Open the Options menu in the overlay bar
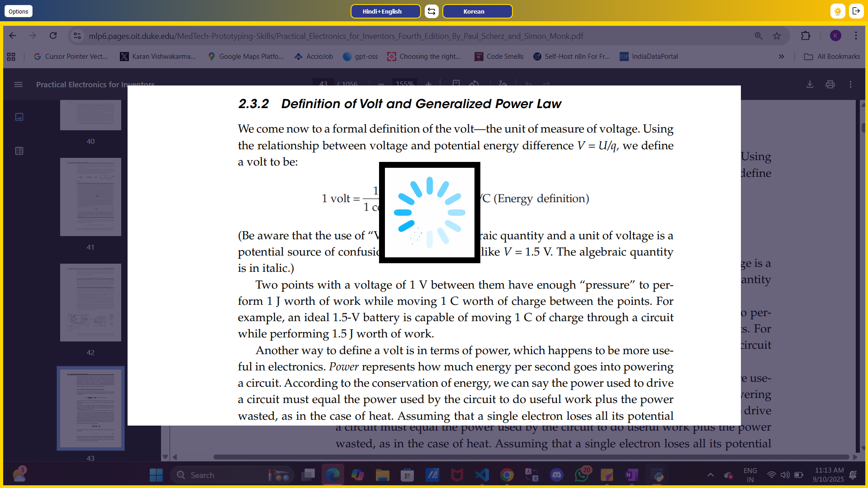The image size is (868, 488). [19, 11]
